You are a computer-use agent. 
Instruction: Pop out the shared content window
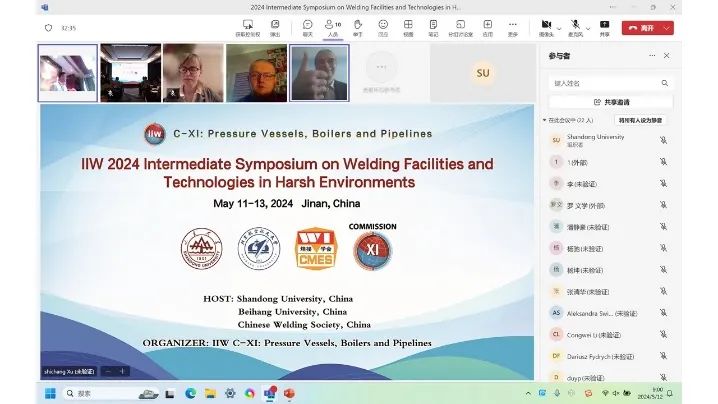275,25
